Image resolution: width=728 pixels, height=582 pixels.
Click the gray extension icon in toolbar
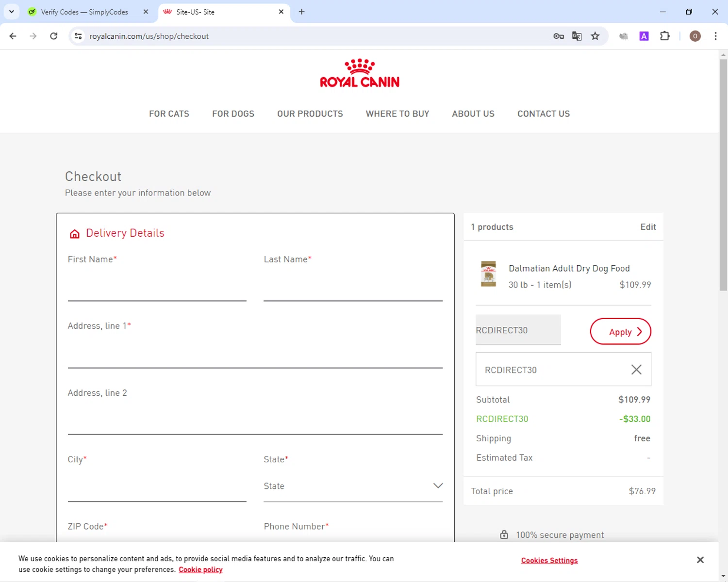pos(624,36)
